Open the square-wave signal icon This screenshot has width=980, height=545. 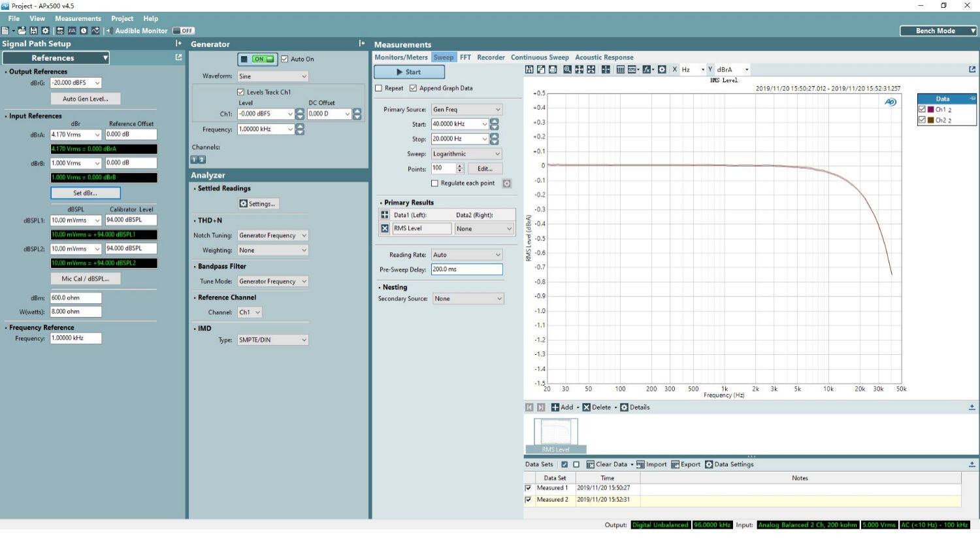(x=72, y=31)
